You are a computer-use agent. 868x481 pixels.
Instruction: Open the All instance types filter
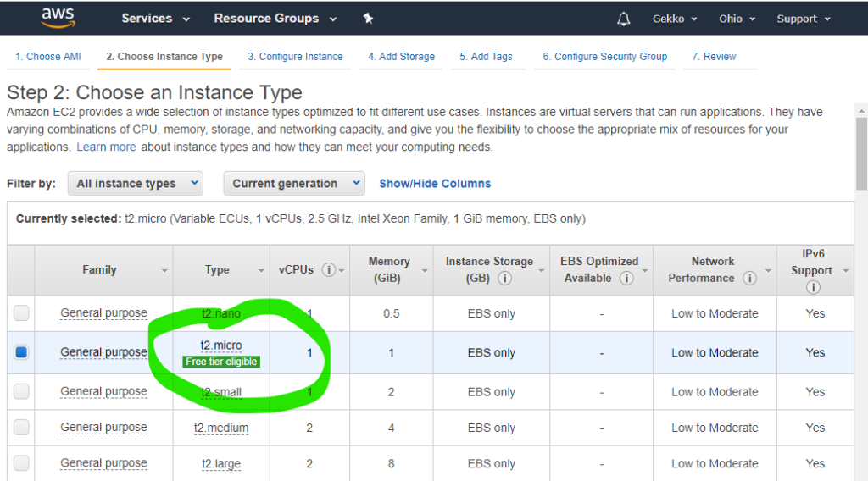(135, 184)
